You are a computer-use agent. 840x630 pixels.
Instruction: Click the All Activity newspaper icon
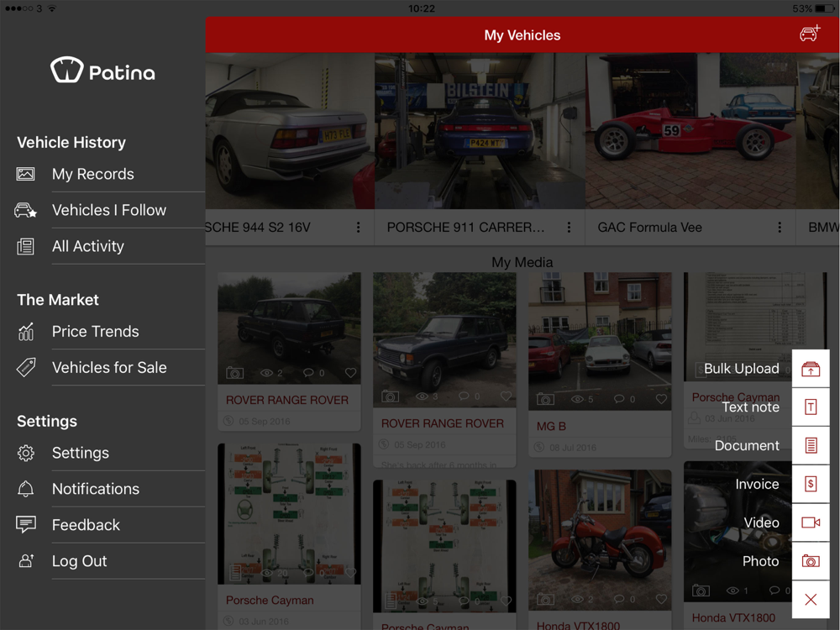point(26,246)
